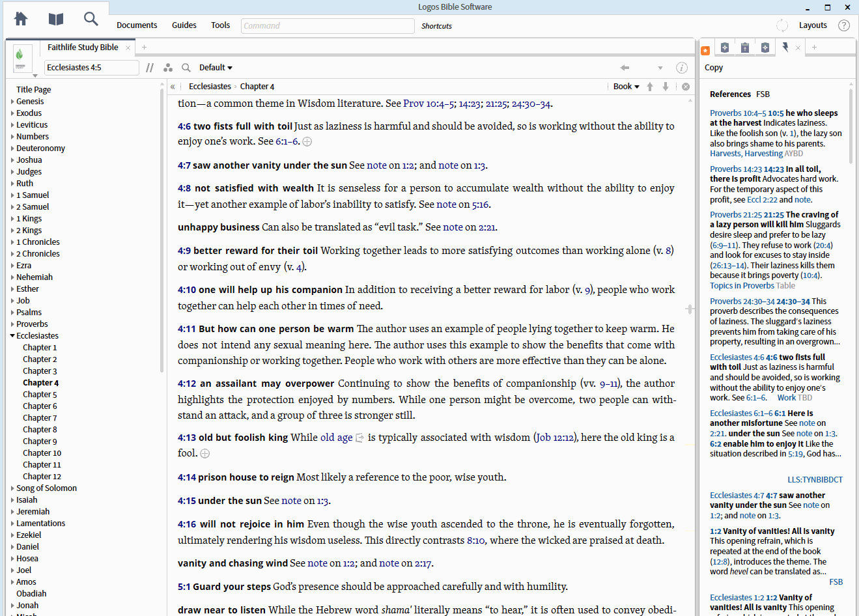
Task: Click the back navigation arrow
Action: click(625, 68)
